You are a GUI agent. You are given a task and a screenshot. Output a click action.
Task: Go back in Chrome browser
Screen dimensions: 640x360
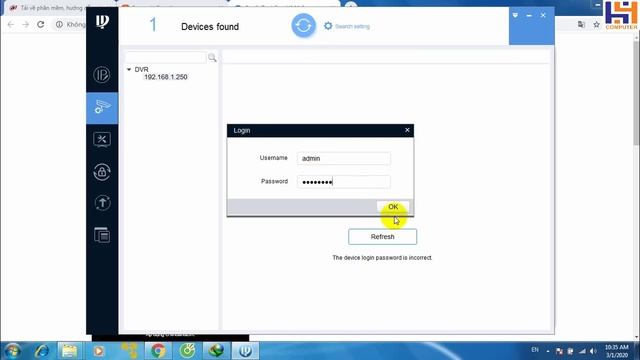(x=11, y=24)
